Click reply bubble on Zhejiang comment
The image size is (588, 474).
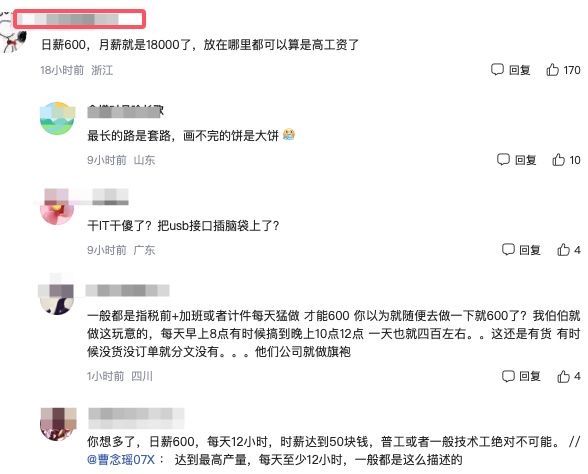[497, 69]
